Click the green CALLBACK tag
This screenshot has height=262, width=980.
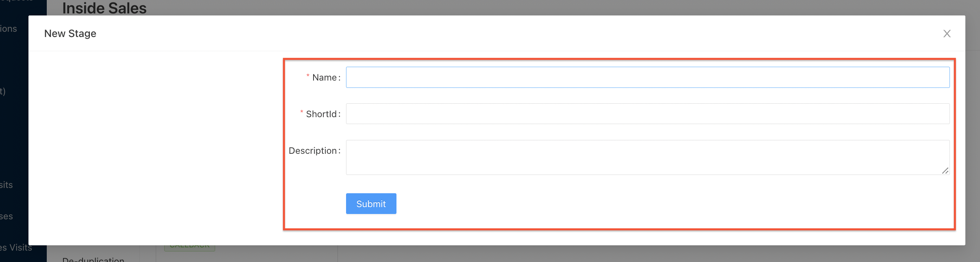189,247
